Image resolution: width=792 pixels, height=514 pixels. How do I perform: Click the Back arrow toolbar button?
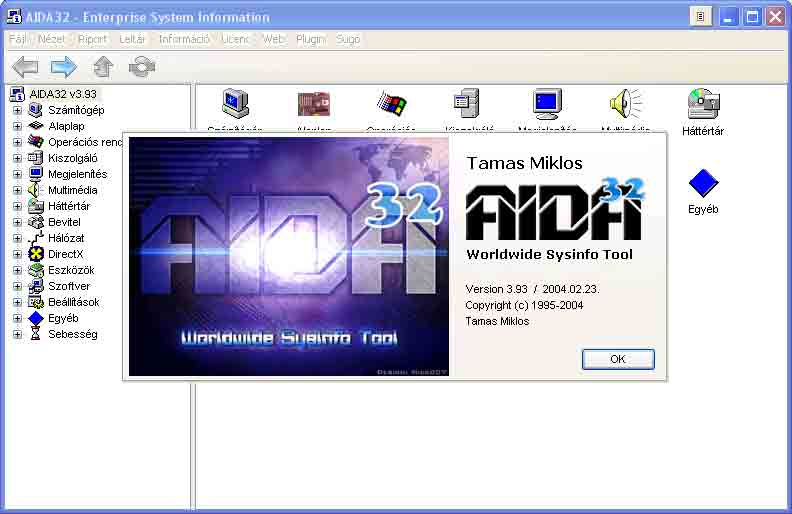point(25,67)
